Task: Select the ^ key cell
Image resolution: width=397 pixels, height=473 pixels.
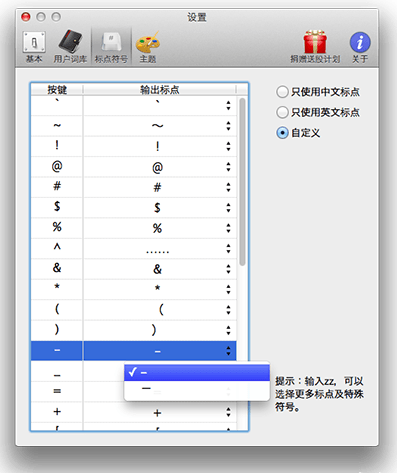Action: [57, 248]
